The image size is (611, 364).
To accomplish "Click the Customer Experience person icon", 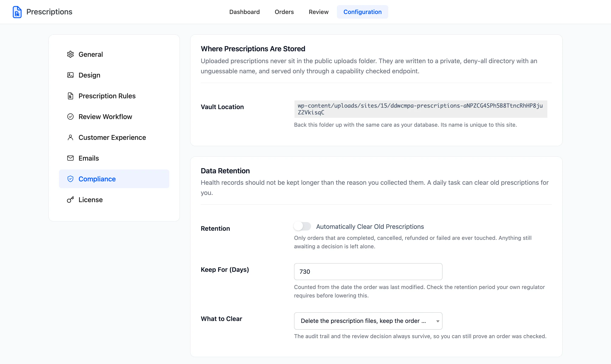I will (x=70, y=137).
